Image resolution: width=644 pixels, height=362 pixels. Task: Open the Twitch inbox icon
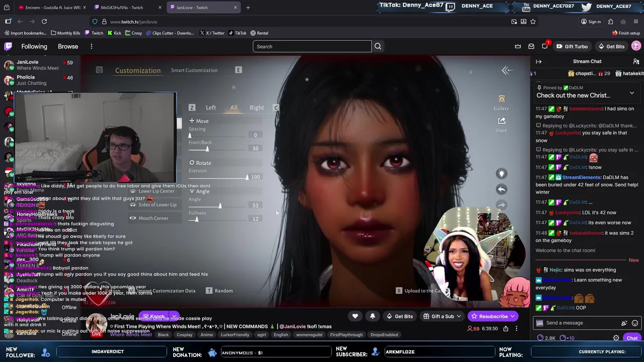tap(531, 46)
